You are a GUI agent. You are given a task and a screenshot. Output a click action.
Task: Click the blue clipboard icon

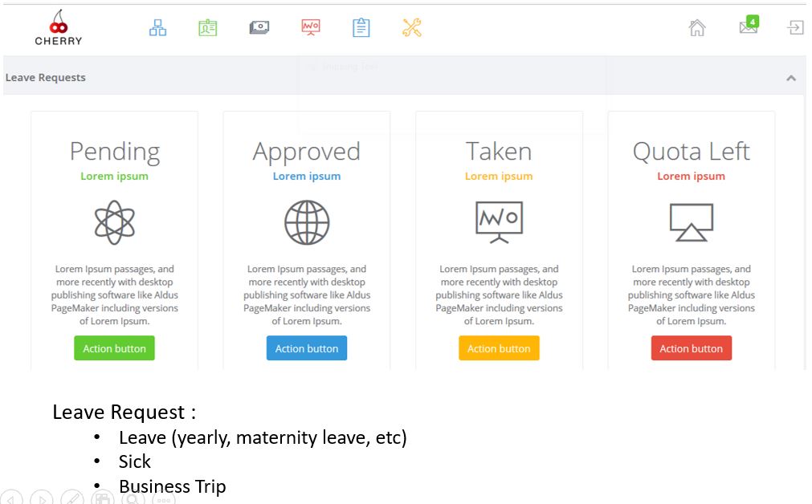[x=361, y=28]
